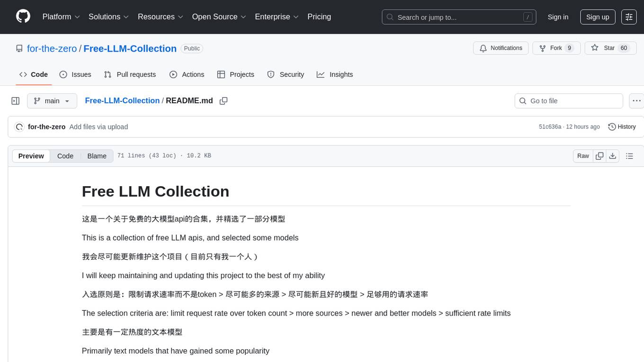
Task: Open the GitHub homepage logo
Action: [23, 17]
